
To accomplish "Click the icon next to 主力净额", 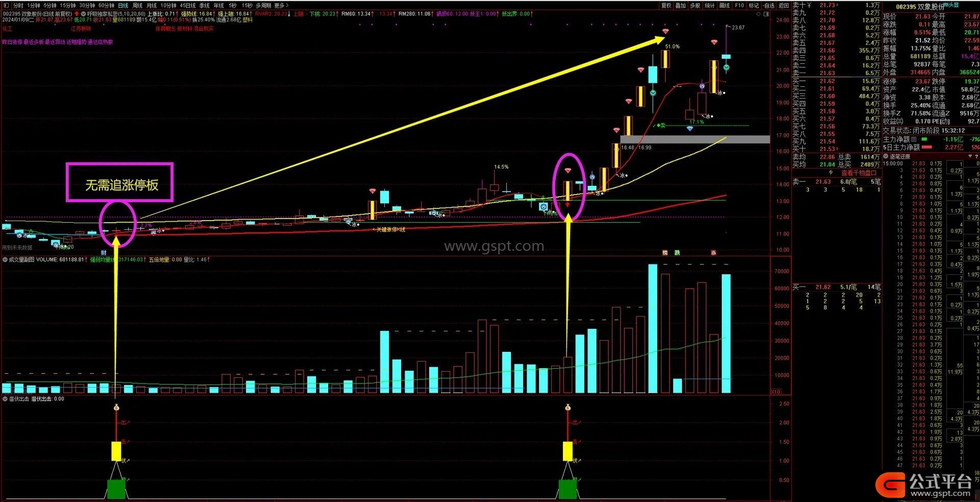I will (914, 139).
